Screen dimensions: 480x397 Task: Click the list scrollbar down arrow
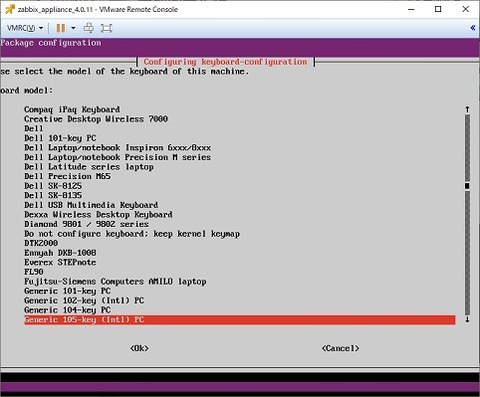coord(467,320)
